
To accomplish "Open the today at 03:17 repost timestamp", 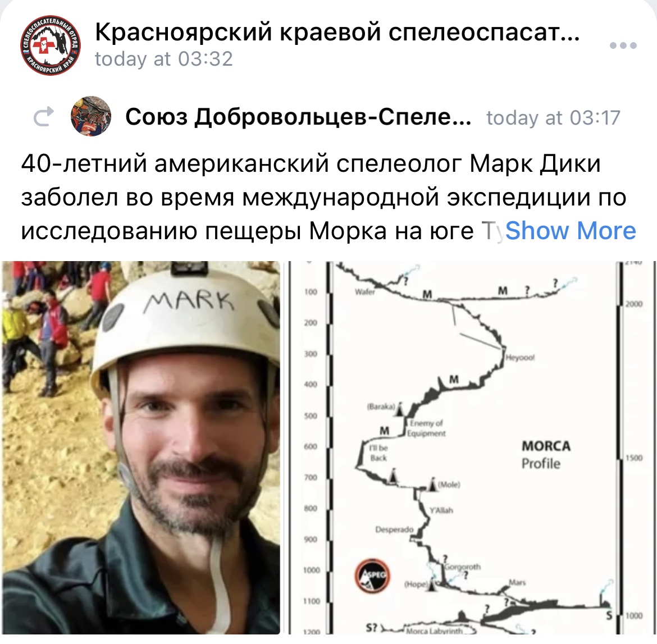I will click(553, 117).
